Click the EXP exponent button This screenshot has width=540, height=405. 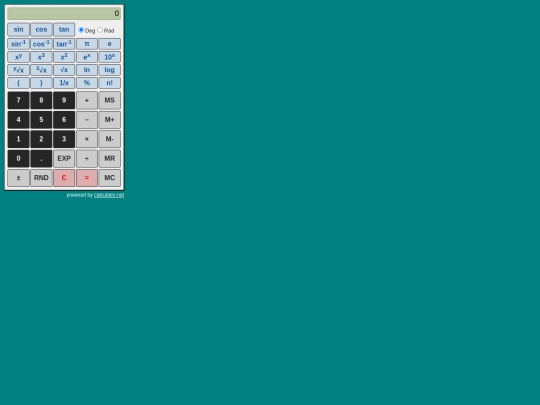tap(64, 158)
